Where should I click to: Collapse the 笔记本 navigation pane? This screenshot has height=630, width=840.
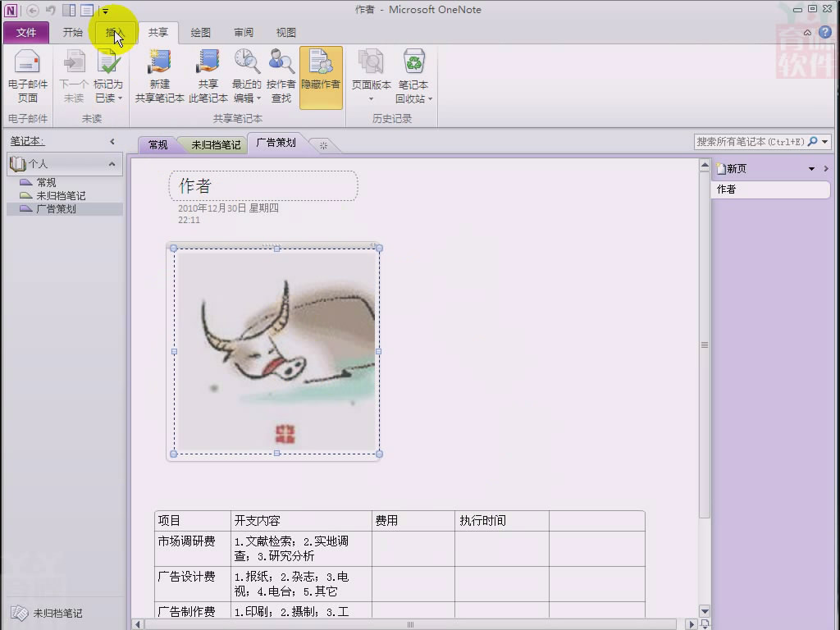coord(112,141)
